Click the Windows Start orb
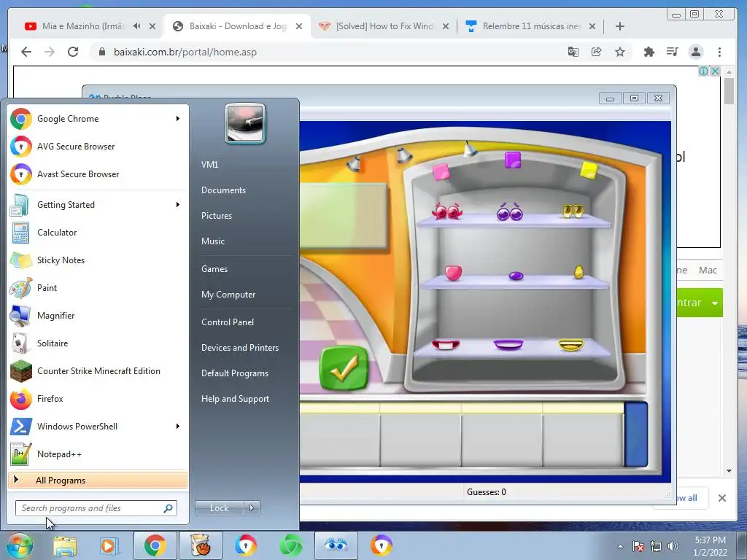747x560 pixels. (19, 545)
